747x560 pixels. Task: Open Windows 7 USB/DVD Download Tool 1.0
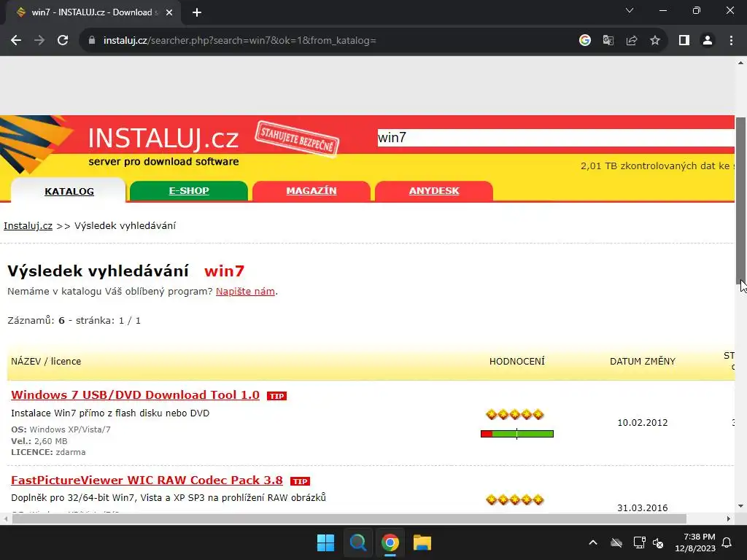(x=135, y=394)
